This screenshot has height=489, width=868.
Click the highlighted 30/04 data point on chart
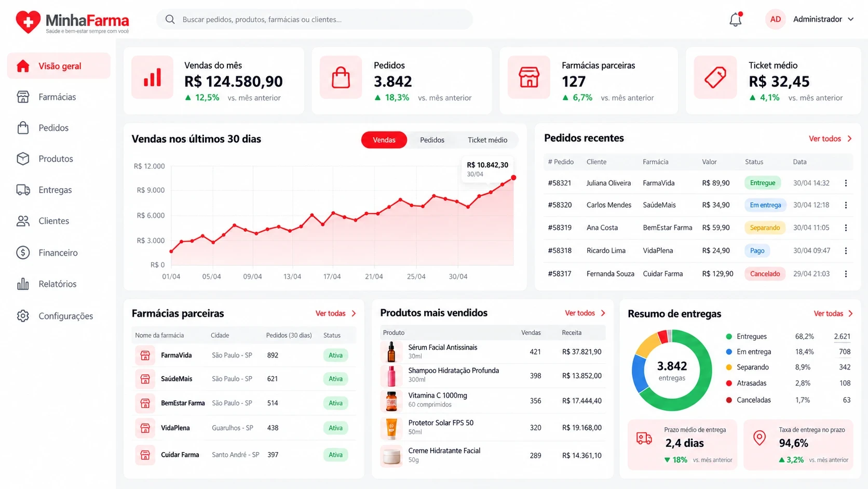coord(513,178)
